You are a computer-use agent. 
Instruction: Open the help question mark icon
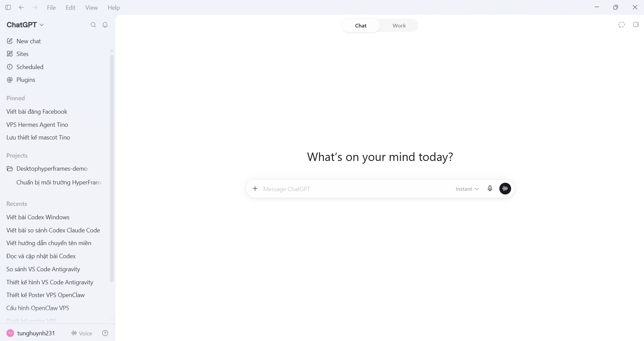tap(105, 333)
